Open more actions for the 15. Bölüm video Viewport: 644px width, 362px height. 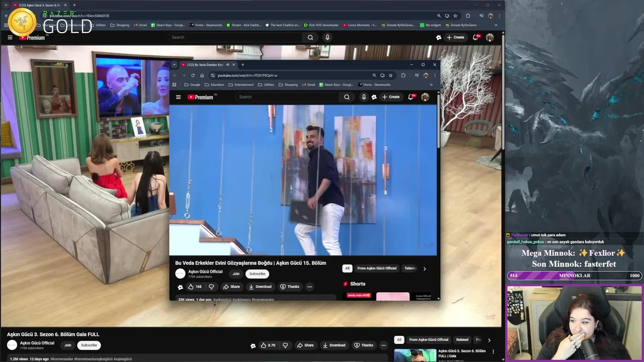tap(309, 287)
